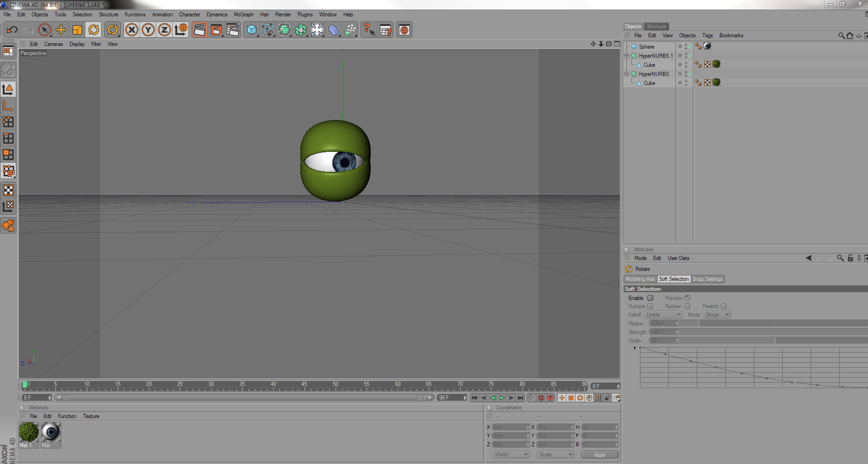Open the Render menu

(x=283, y=15)
